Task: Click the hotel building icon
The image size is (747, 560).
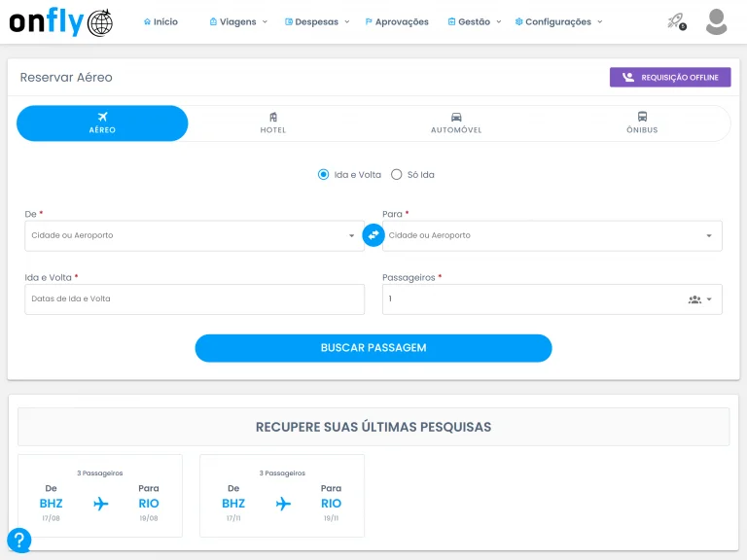Action: click(273, 117)
